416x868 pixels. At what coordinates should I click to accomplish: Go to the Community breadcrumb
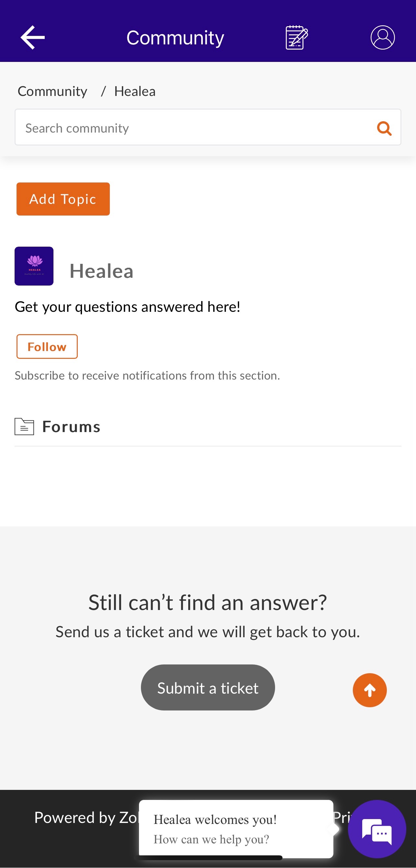(x=52, y=91)
